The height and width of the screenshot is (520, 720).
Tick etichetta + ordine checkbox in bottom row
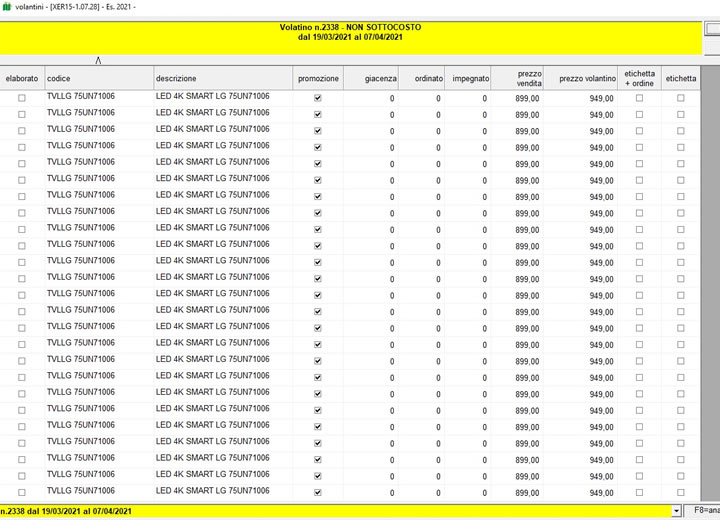point(639,492)
